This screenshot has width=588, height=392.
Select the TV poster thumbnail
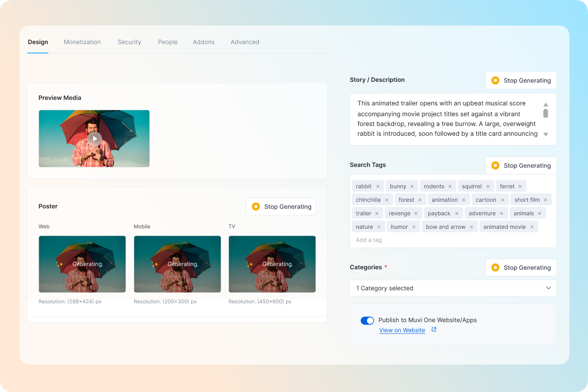tap(272, 264)
